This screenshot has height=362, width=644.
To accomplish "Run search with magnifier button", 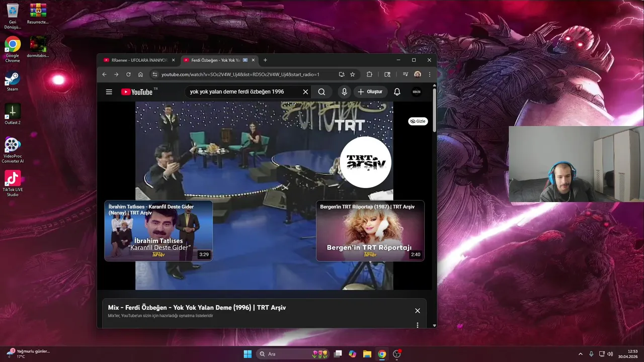I will pyautogui.click(x=321, y=92).
